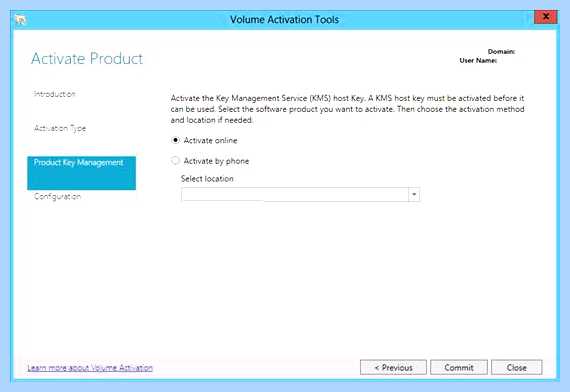
Task: Expand the Select location dropdown arrow
Action: tap(414, 195)
